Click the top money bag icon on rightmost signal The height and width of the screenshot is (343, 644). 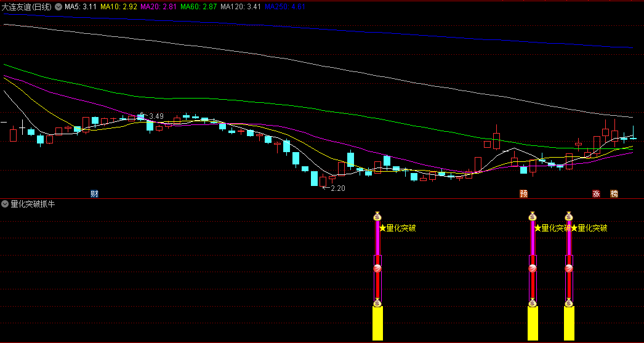[569, 216]
